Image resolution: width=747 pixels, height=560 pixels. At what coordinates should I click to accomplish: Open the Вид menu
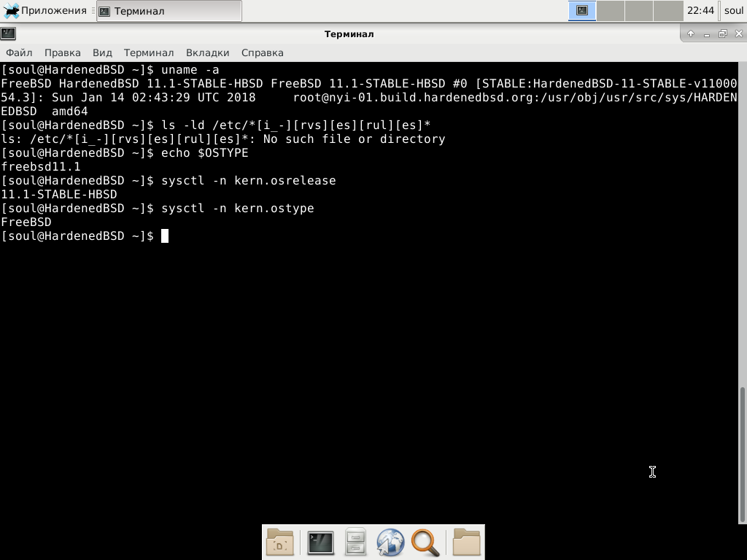coord(102,52)
